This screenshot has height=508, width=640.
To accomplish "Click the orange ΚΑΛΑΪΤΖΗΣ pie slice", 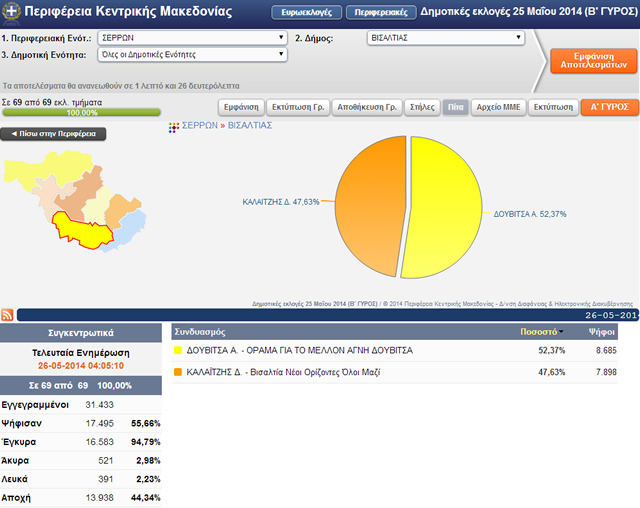I will [x=368, y=205].
